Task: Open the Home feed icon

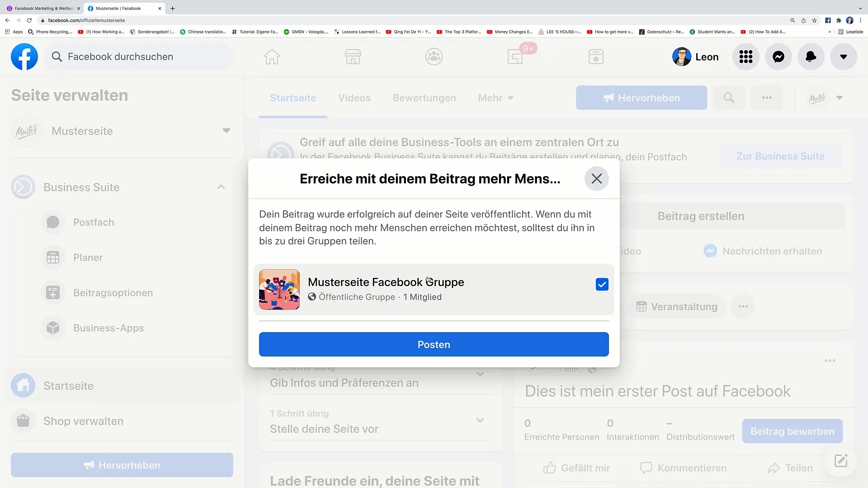Action: point(272,57)
